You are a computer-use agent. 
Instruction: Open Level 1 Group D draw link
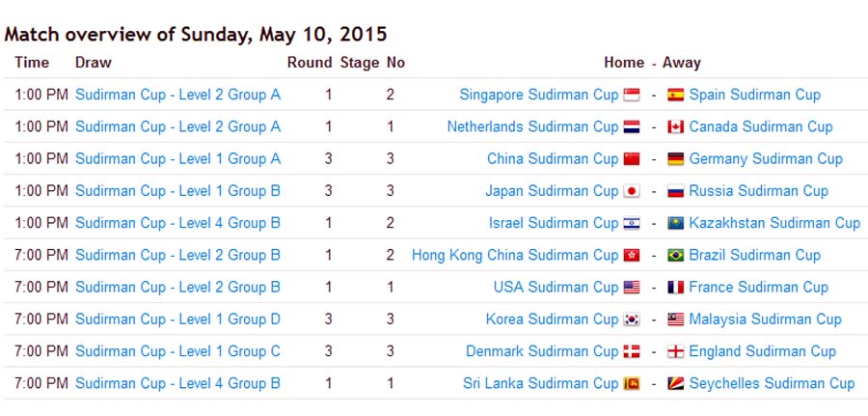click(177, 319)
